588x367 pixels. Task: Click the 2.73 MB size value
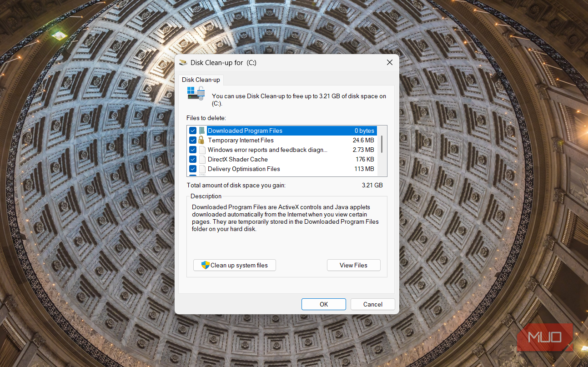pyautogui.click(x=363, y=150)
